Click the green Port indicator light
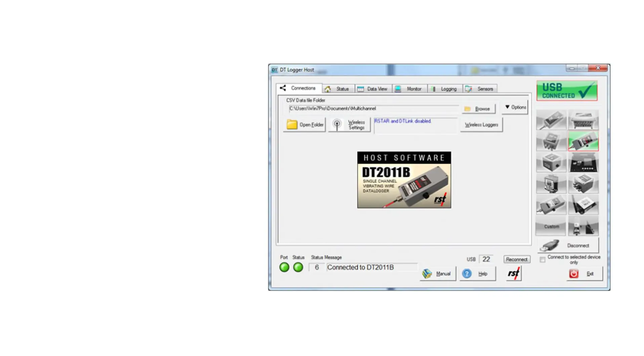Screen dimensions: 644x356 pos(284,267)
